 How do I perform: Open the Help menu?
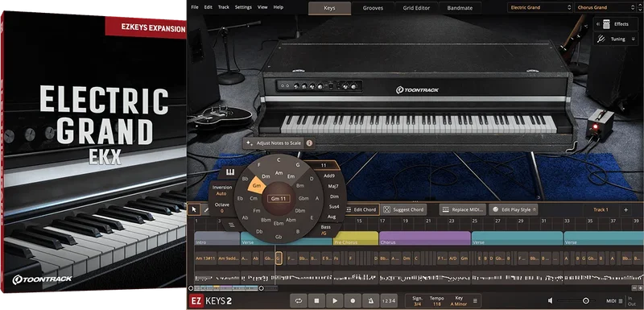pyautogui.click(x=279, y=7)
